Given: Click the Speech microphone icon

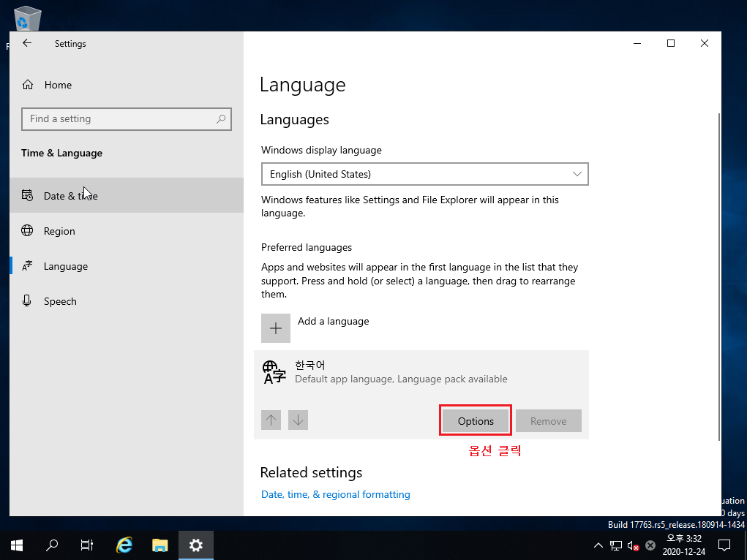Looking at the screenshot, I should 27,300.
